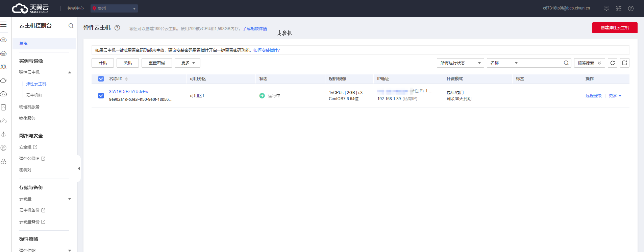Image resolution: width=644 pixels, height=252 pixels.
Task: Click the external link icon beside 云硬盘备份
Action: (43, 222)
